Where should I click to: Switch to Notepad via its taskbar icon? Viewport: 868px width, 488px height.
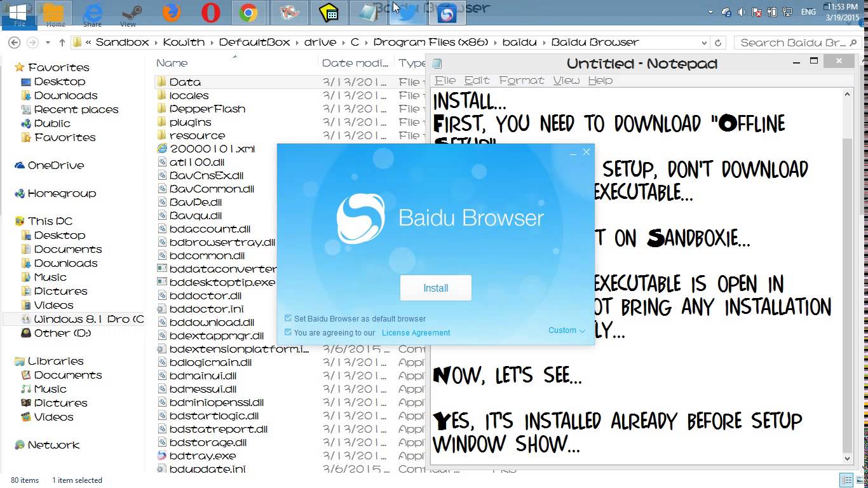coord(369,11)
